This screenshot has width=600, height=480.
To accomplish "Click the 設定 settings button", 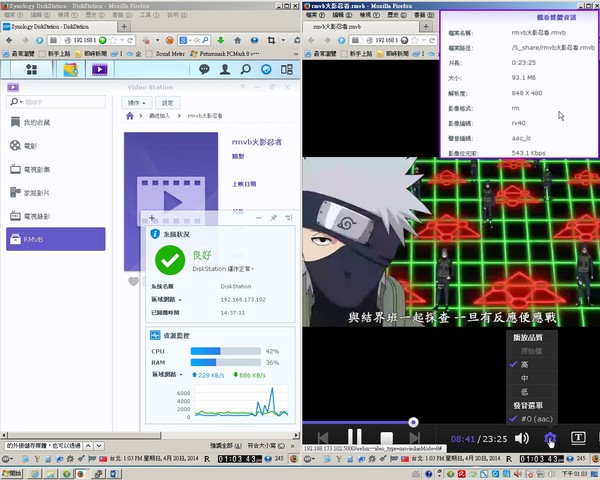I will (167, 103).
